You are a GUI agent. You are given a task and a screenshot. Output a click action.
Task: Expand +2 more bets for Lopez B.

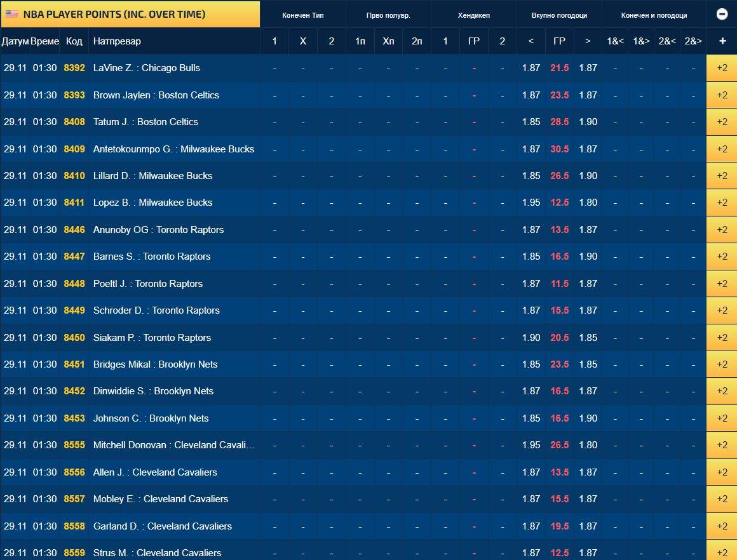tap(722, 203)
